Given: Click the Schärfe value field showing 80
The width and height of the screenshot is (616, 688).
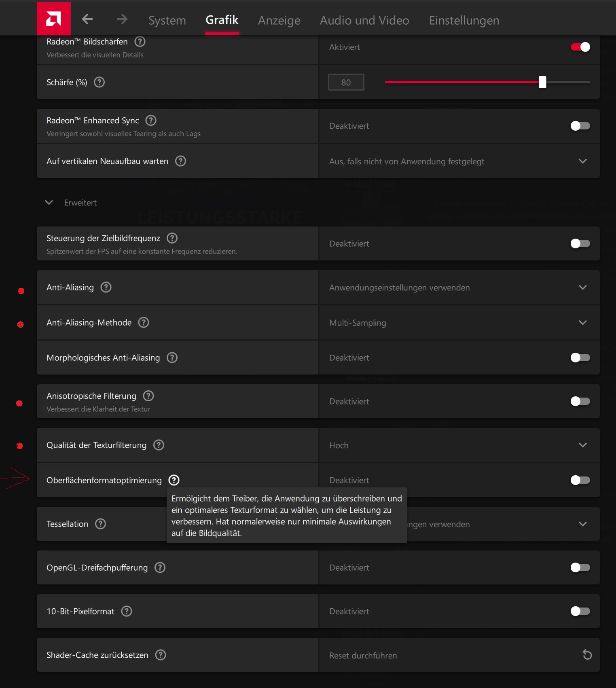Looking at the screenshot, I should click(346, 83).
